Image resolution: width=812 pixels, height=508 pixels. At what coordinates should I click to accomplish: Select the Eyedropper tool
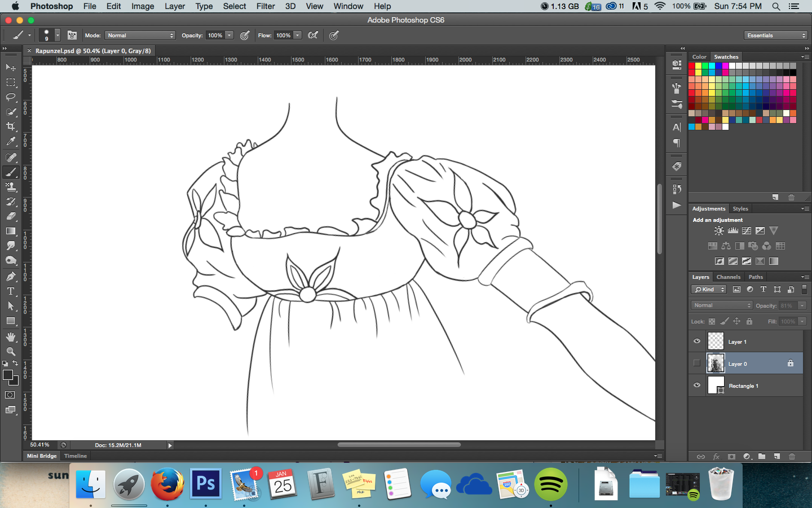tap(11, 141)
